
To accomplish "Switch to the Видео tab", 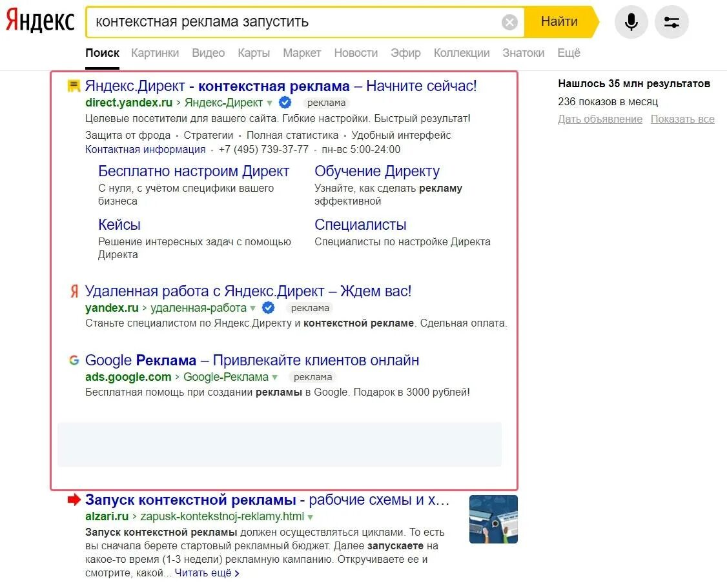I will [208, 53].
